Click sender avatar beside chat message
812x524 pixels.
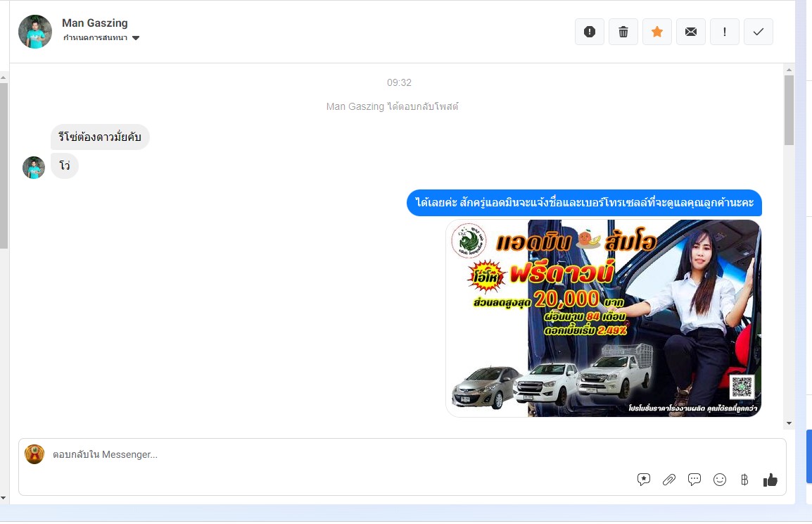(x=34, y=168)
